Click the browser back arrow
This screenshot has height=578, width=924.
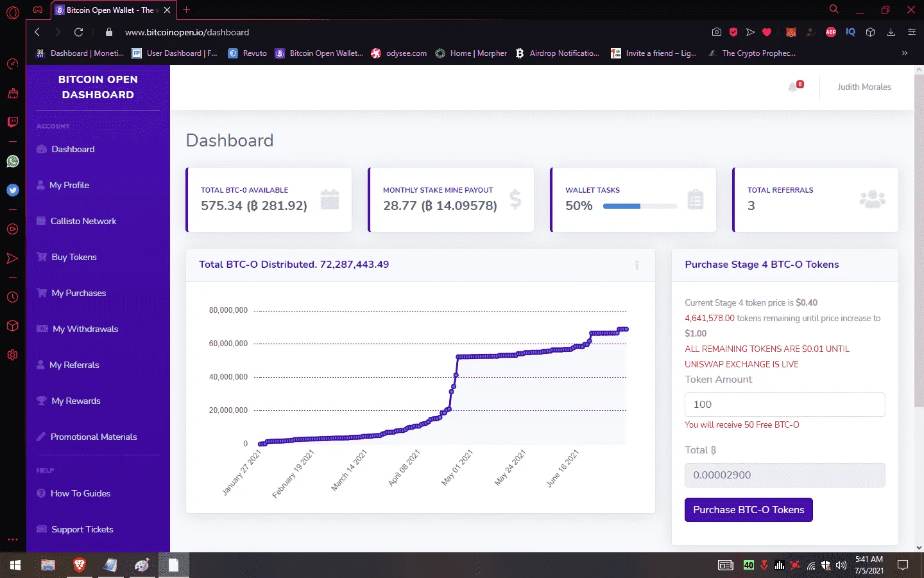pos(37,32)
